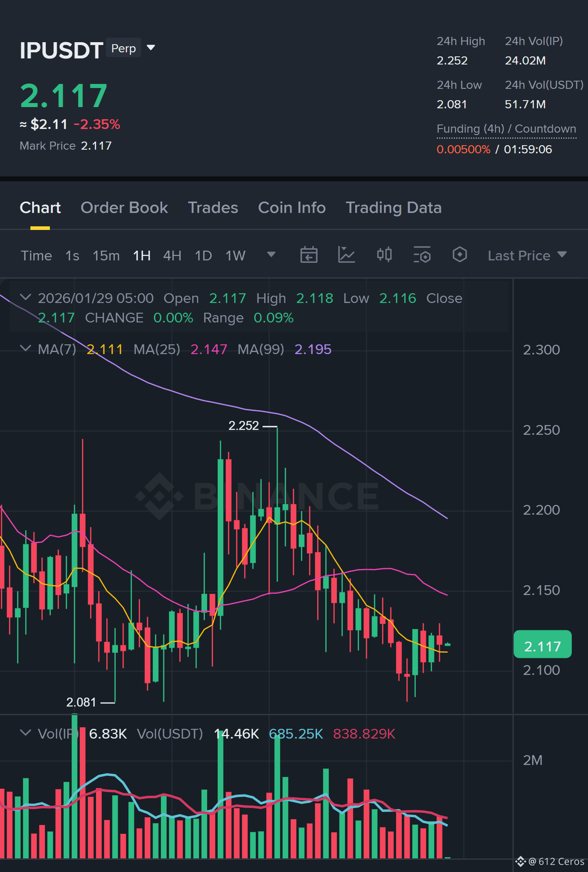
Task: Switch to the Trading Data tab
Action: (x=393, y=208)
